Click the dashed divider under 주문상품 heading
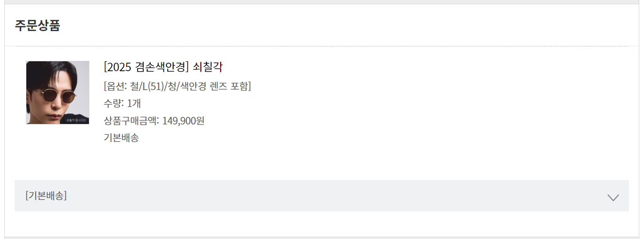644x239 pixels. 321,46
